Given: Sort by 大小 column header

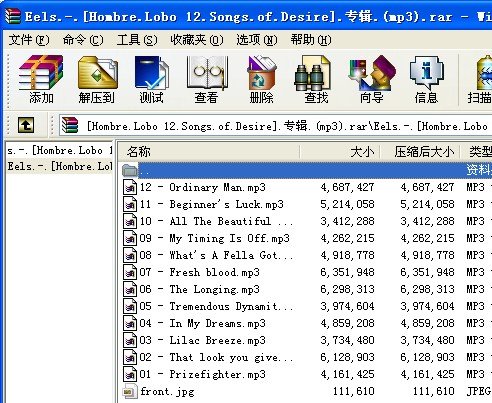Looking at the screenshot, I should point(340,152).
